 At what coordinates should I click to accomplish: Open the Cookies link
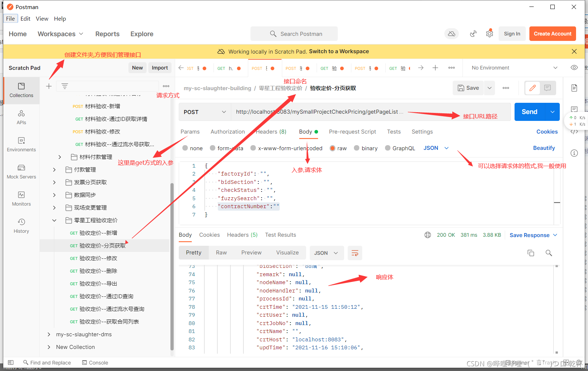[547, 132]
